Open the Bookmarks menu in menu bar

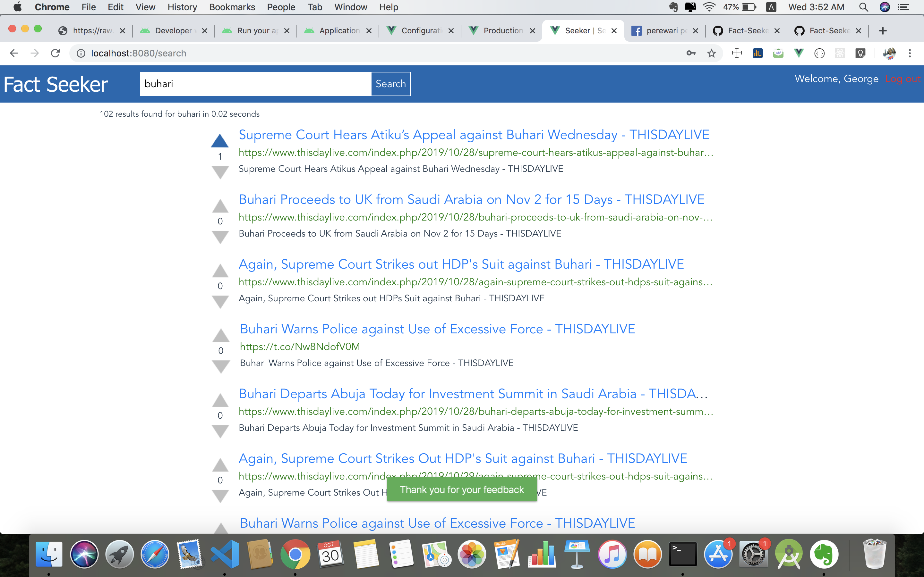pos(232,7)
